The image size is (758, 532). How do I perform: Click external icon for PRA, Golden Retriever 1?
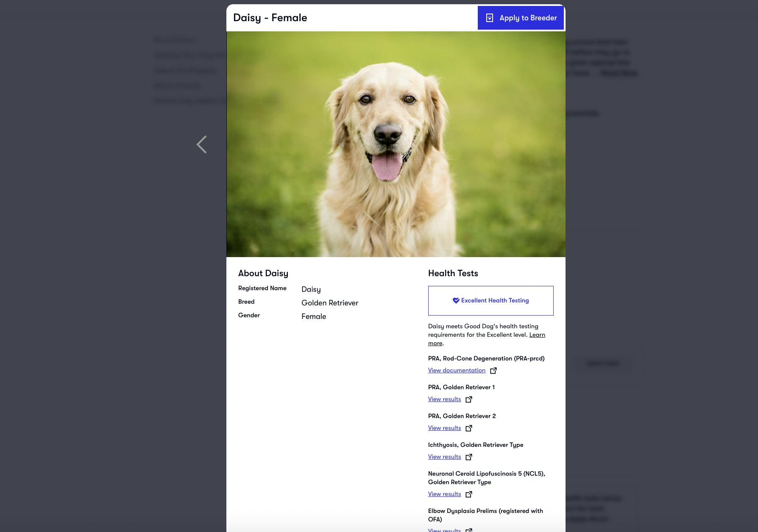tap(469, 399)
